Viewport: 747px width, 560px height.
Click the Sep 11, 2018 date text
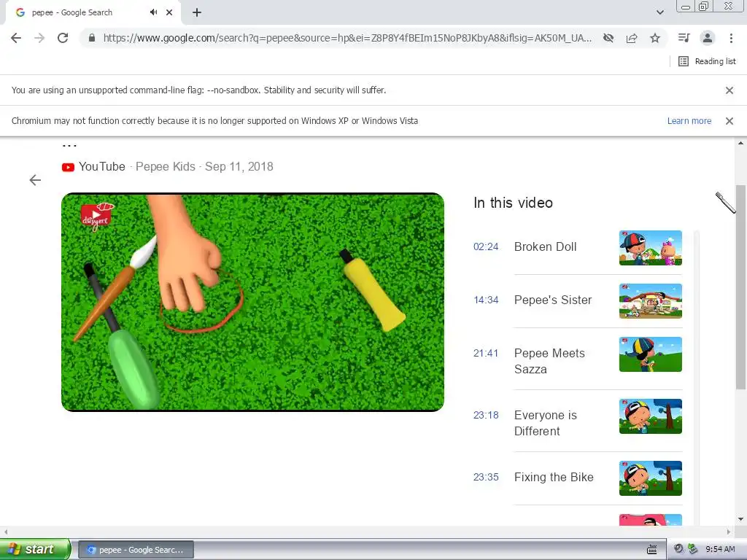pyautogui.click(x=239, y=167)
